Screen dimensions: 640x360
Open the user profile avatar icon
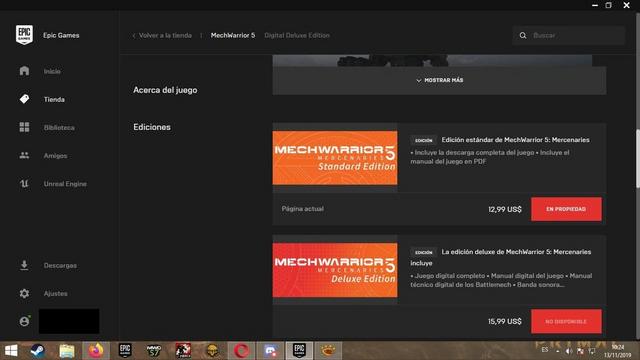[x=24, y=321]
